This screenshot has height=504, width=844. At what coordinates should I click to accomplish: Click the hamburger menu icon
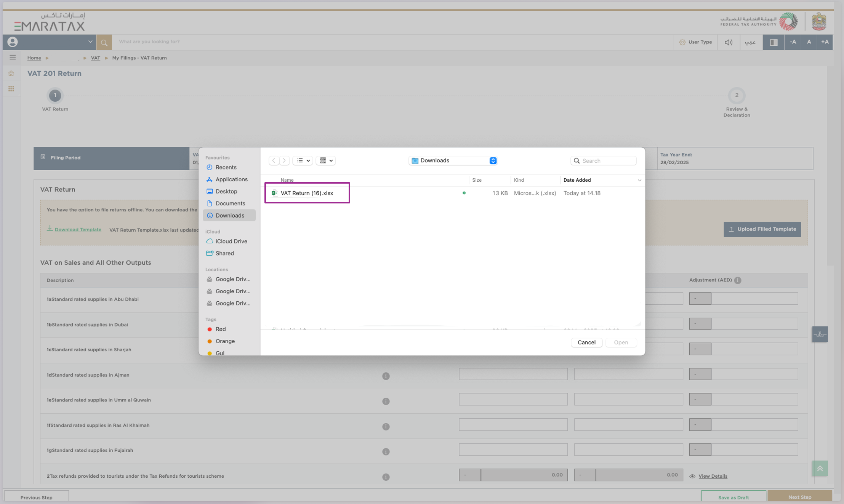pos(13,58)
